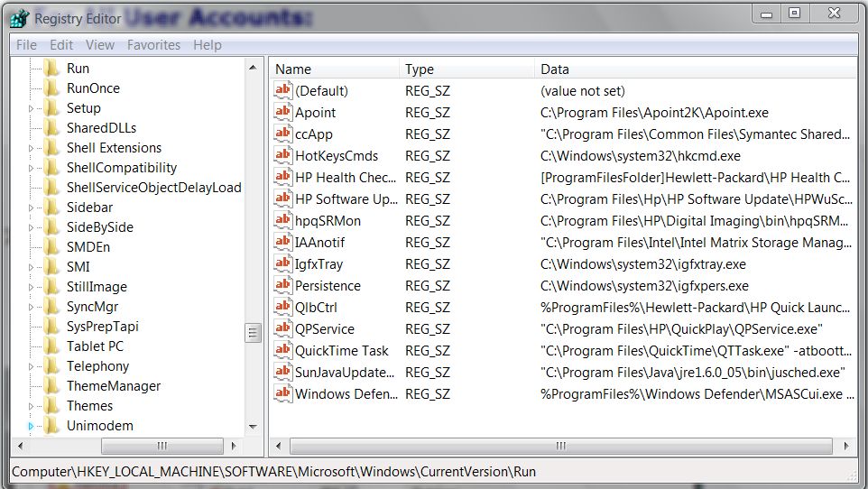Click the folder icon of ThemeManager
868x489 pixels.
[x=51, y=385]
